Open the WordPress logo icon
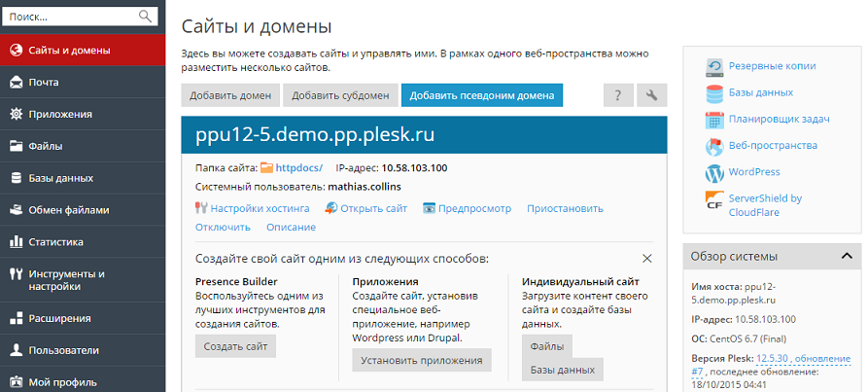 (714, 172)
